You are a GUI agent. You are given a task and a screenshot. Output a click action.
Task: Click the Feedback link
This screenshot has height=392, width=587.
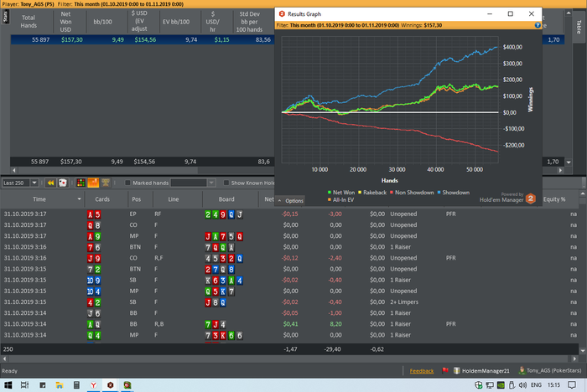(422, 371)
